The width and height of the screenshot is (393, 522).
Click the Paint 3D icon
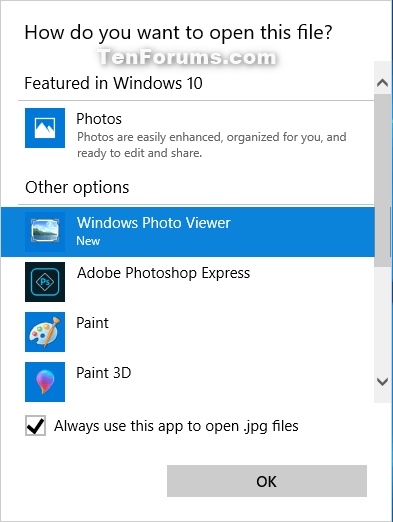(x=45, y=382)
